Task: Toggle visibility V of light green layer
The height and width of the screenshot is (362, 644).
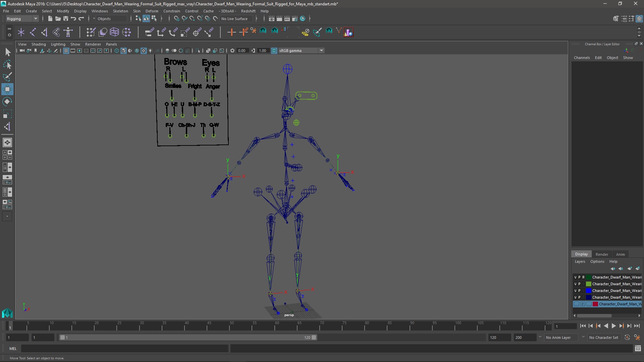Action: (x=575, y=284)
